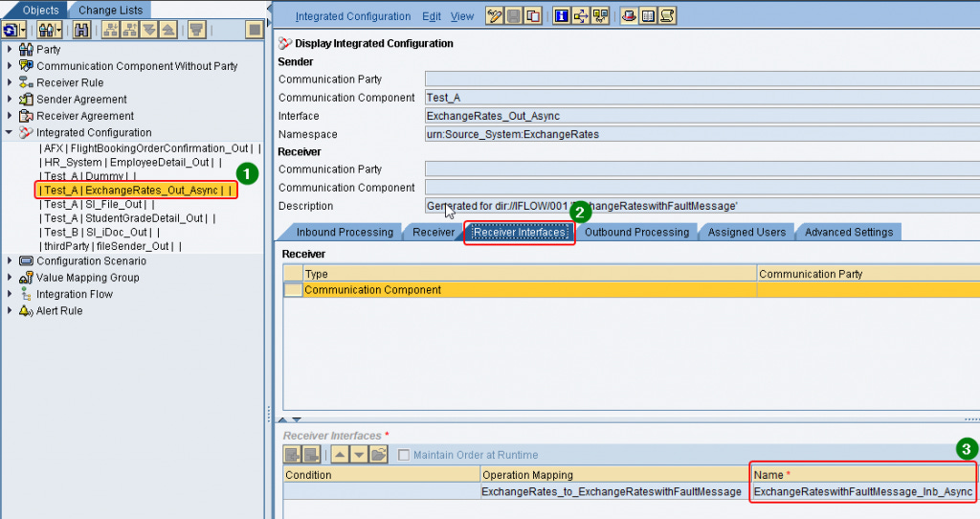Screen dimensions: 980x519
Task: Select Test_B SI_iDoc_Out item
Action: pos(99,232)
